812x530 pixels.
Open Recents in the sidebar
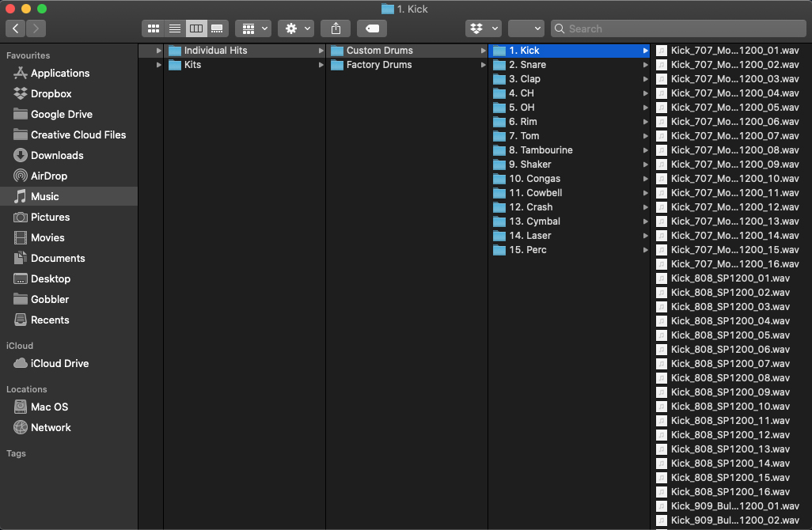(x=69, y=320)
